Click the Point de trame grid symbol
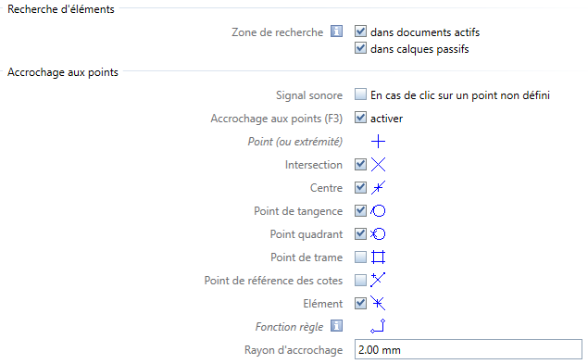588x364 pixels. 378,257
